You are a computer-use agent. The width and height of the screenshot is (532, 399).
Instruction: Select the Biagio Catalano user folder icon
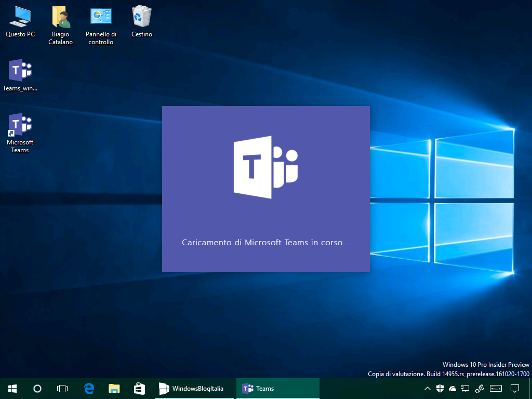pos(60,25)
